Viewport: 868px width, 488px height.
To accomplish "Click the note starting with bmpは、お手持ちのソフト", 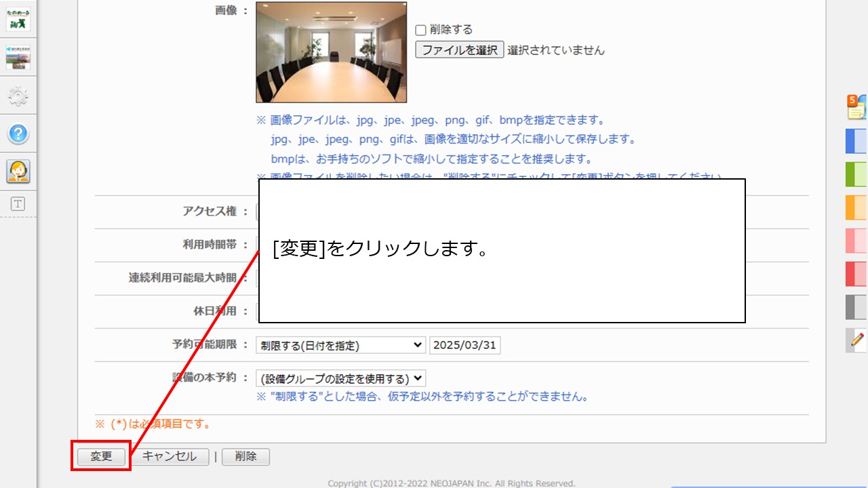I will 431,159.
